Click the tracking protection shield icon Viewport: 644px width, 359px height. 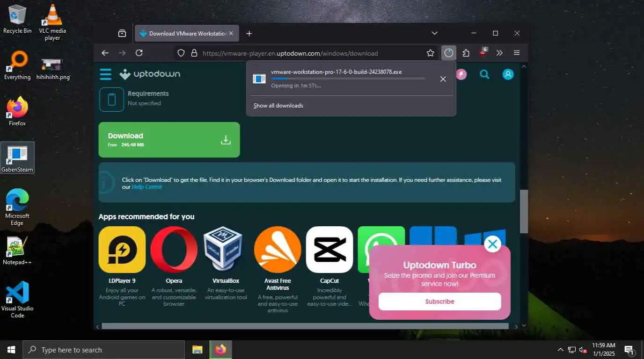click(181, 53)
